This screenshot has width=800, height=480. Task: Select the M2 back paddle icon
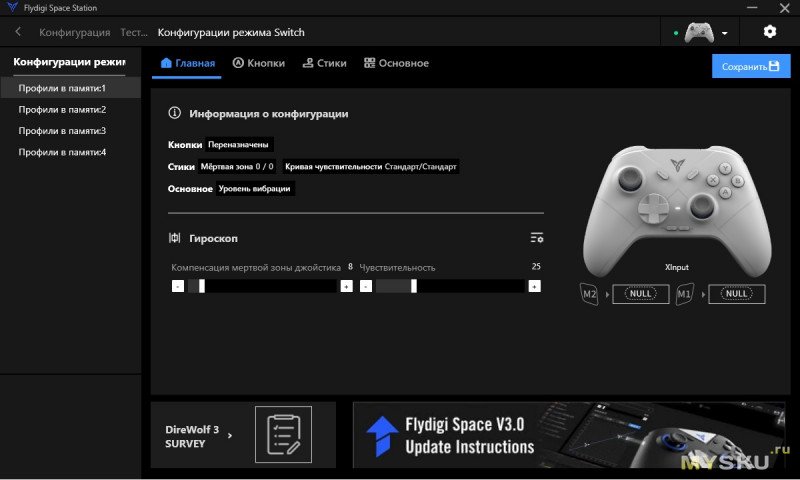[589, 294]
